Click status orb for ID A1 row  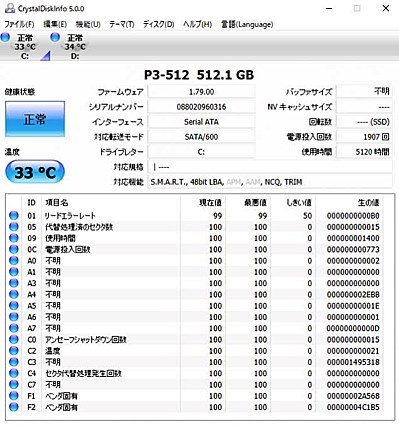14,272
